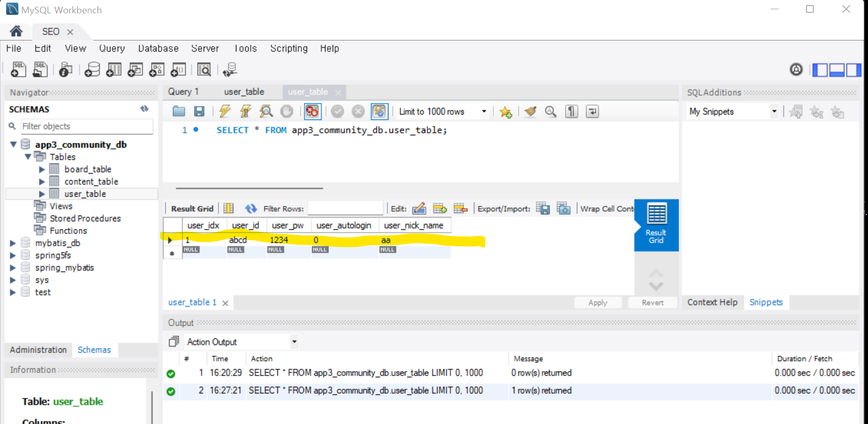Image resolution: width=868 pixels, height=424 pixels.
Task: Save query as snippet star icon
Action: coord(506,112)
